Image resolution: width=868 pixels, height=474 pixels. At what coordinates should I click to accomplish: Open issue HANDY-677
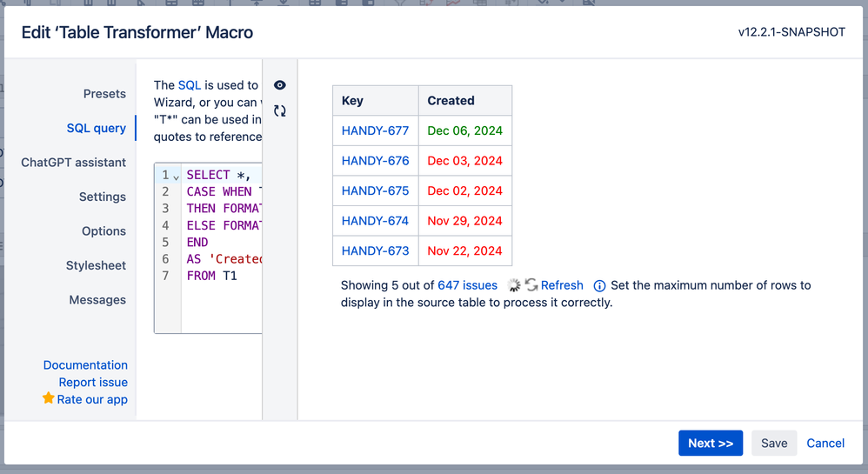coord(375,130)
